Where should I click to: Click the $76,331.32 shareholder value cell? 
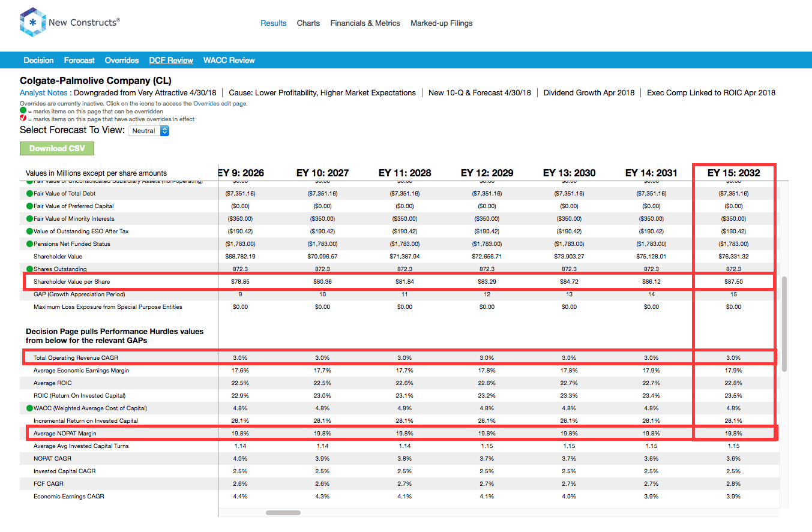(733, 257)
